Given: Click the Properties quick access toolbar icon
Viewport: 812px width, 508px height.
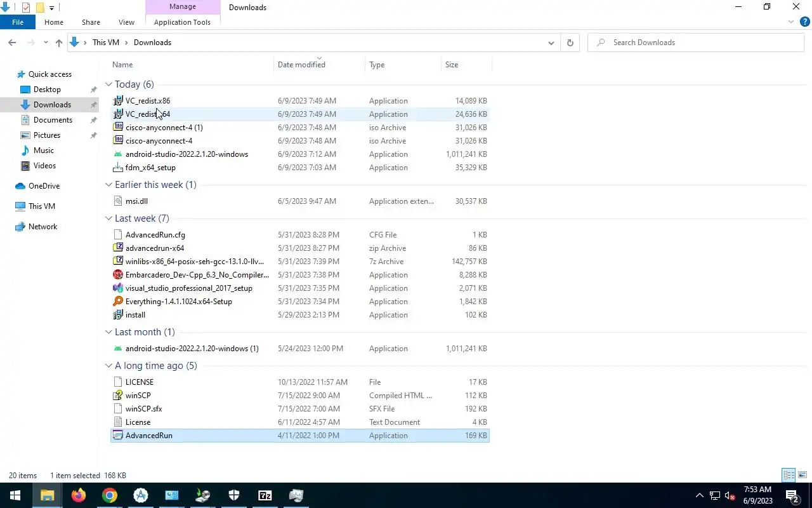Looking at the screenshot, I should 26,8.
